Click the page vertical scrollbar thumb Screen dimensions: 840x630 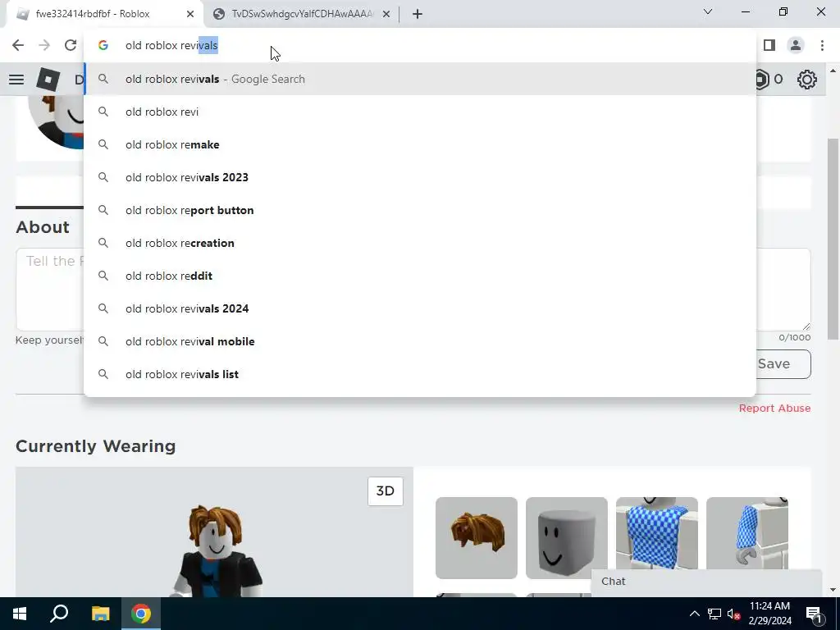(x=833, y=239)
